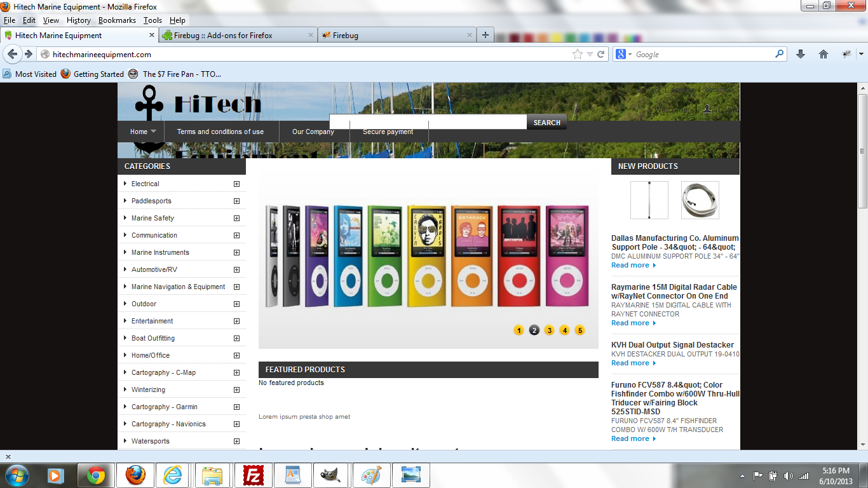Select slide 2 in the slider
Viewport: 868px width, 488px height.
(534, 330)
